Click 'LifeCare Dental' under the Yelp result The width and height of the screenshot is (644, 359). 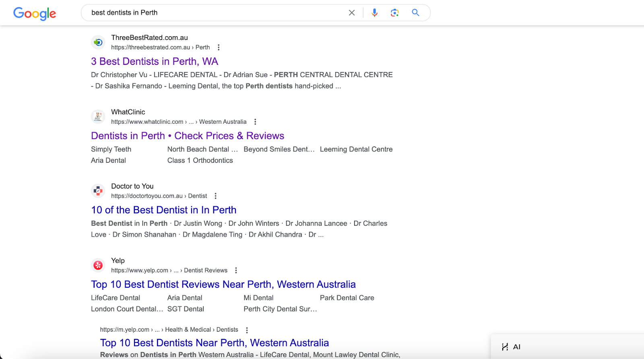coord(116,298)
